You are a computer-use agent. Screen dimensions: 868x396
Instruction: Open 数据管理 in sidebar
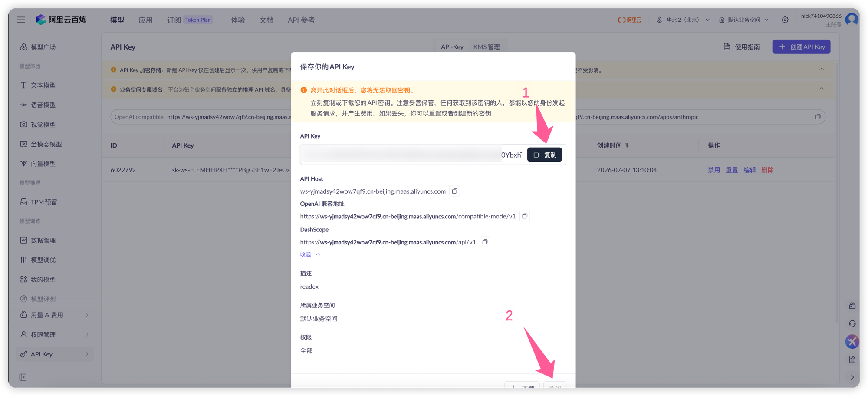[43, 240]
